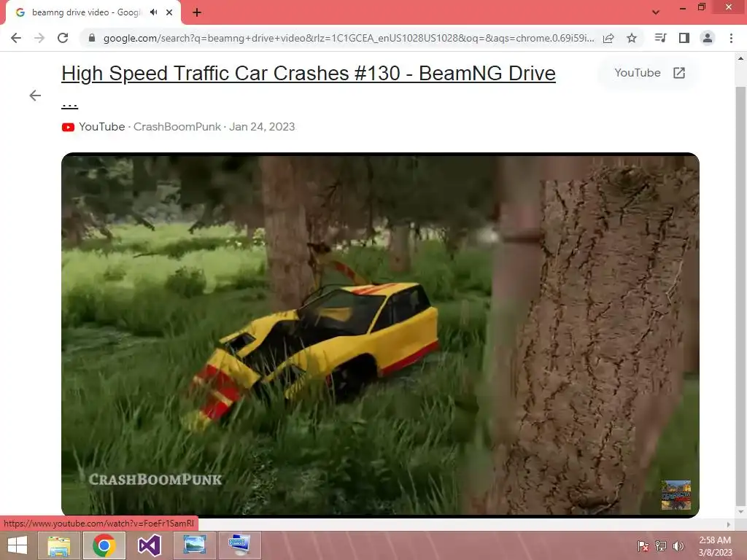
Task: Open a new tab with the plus button
Action: point(197,12)
